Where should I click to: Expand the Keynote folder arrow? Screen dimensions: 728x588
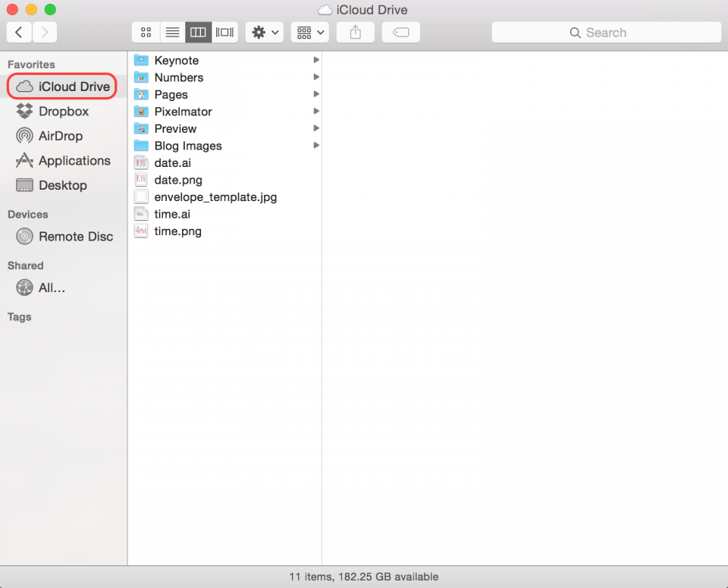pos(316,60)
